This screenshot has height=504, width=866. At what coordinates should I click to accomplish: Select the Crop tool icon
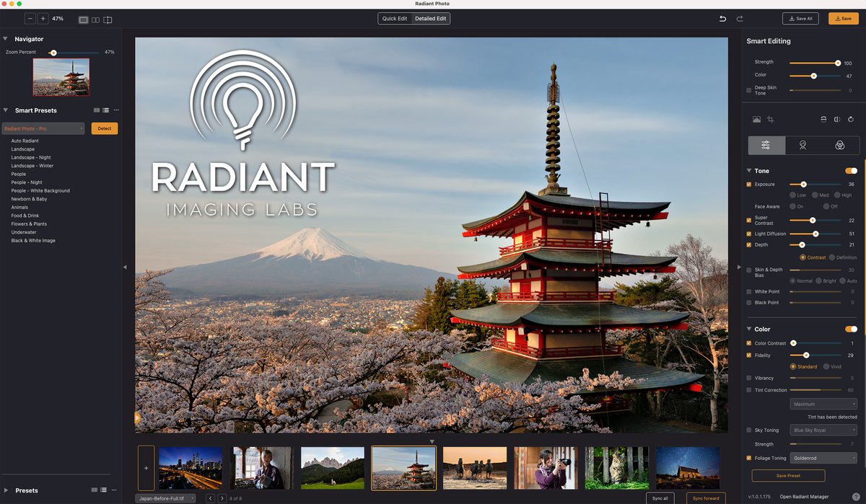tap(770, 120)
